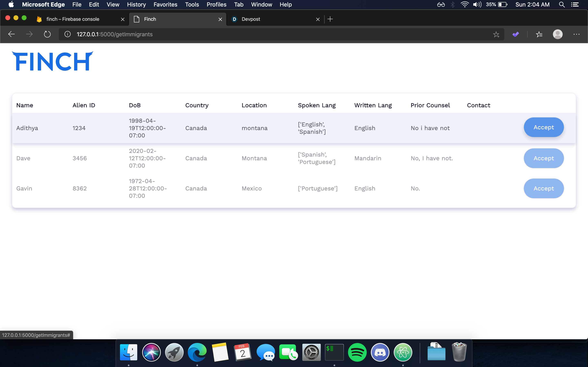Click the purple checkmark extension icon
The height and width of the screenshot is (367, 588).
pos(516,34)
